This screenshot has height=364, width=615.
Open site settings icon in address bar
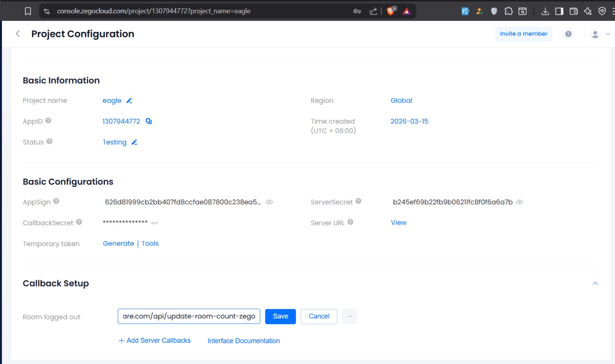click(x=47, y=11)
